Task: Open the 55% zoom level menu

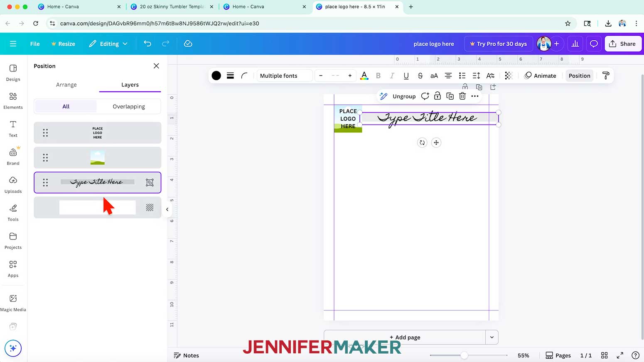Action: pos(523,355)
